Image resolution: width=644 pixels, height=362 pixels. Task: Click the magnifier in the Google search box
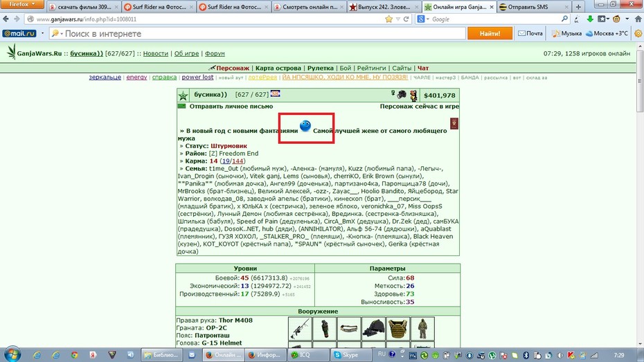564,19
